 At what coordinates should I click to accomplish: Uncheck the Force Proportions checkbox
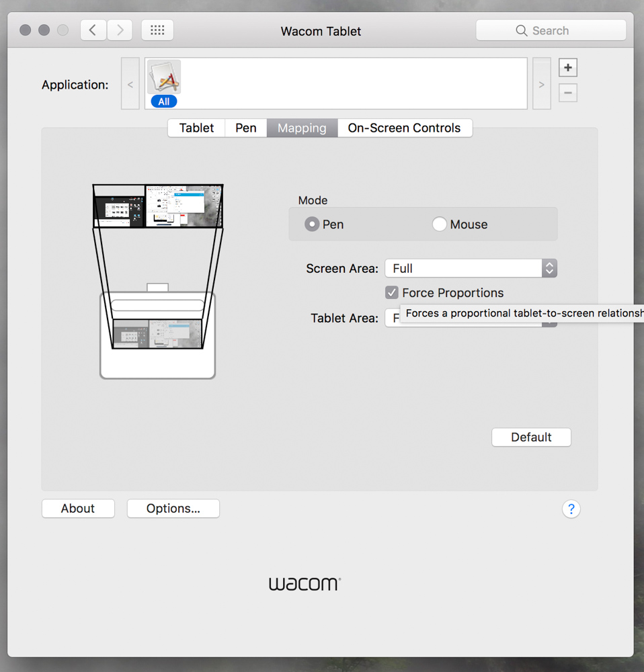[x=392, y=293]
